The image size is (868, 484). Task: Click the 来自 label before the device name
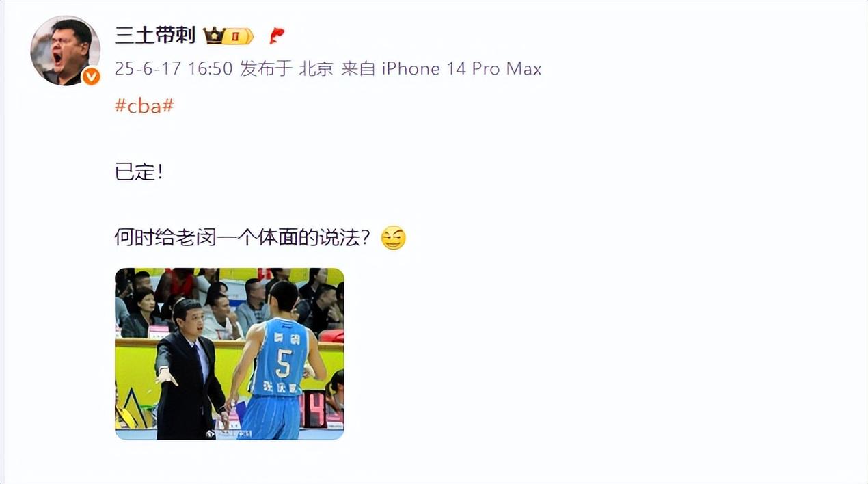pyautogui.click(x=359, y=68)
